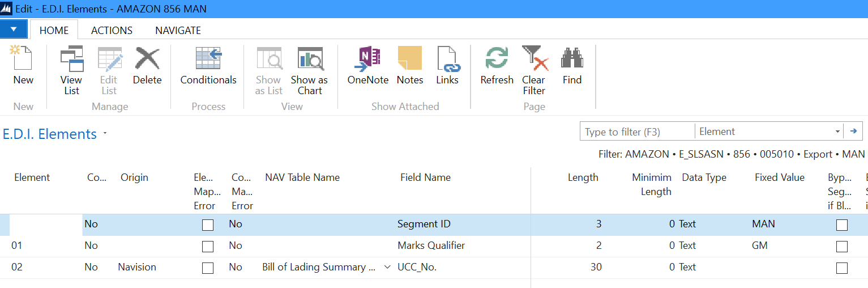Open View List in the ribbon

(x=71, y=71)
